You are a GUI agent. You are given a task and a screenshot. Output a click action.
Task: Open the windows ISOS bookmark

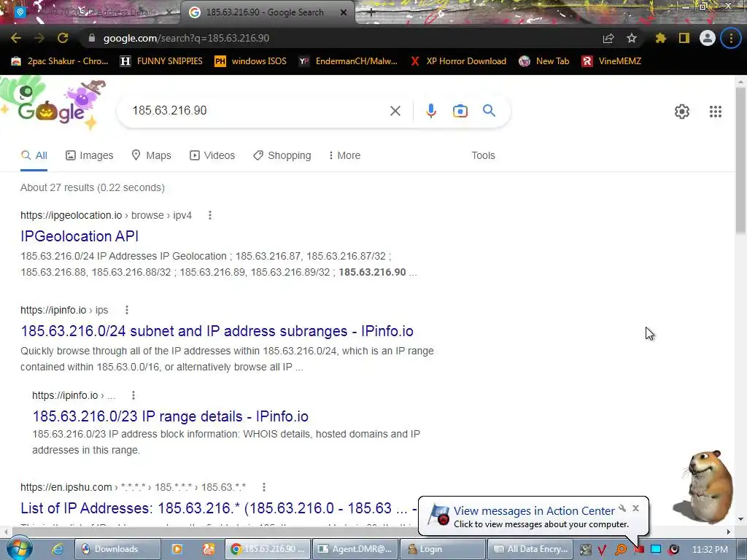pyautogui.click(x=251, y=61)
